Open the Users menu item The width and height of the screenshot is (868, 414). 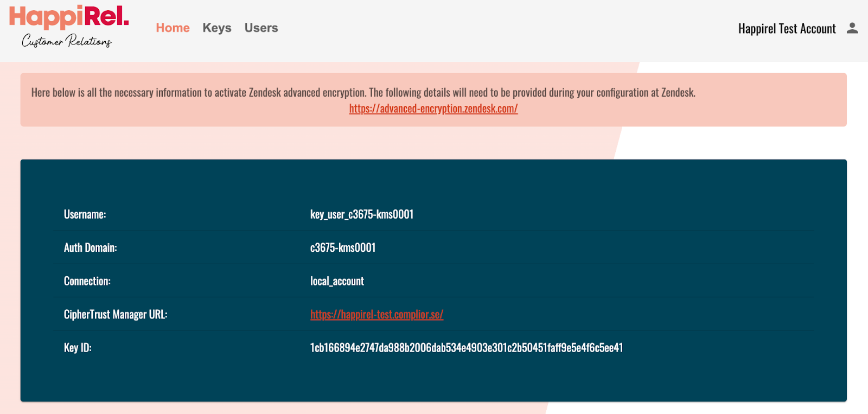pos(261,28)
